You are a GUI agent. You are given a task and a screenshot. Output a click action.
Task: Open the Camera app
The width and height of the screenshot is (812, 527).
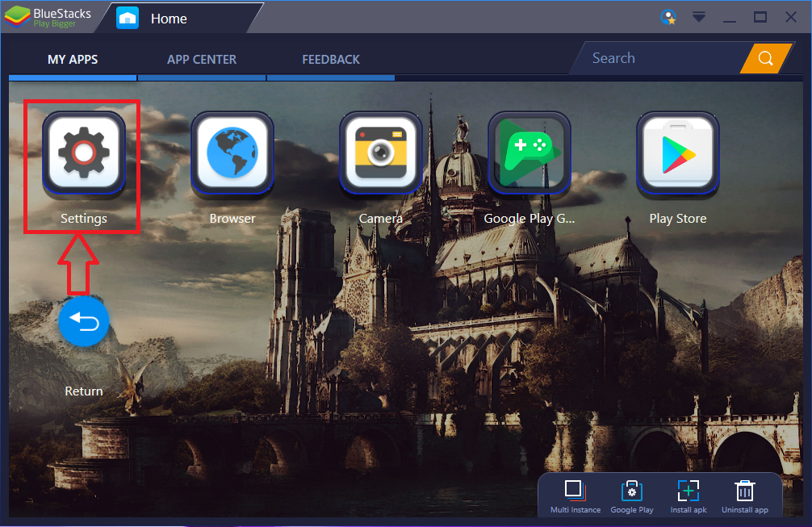[x=381, y=153]
